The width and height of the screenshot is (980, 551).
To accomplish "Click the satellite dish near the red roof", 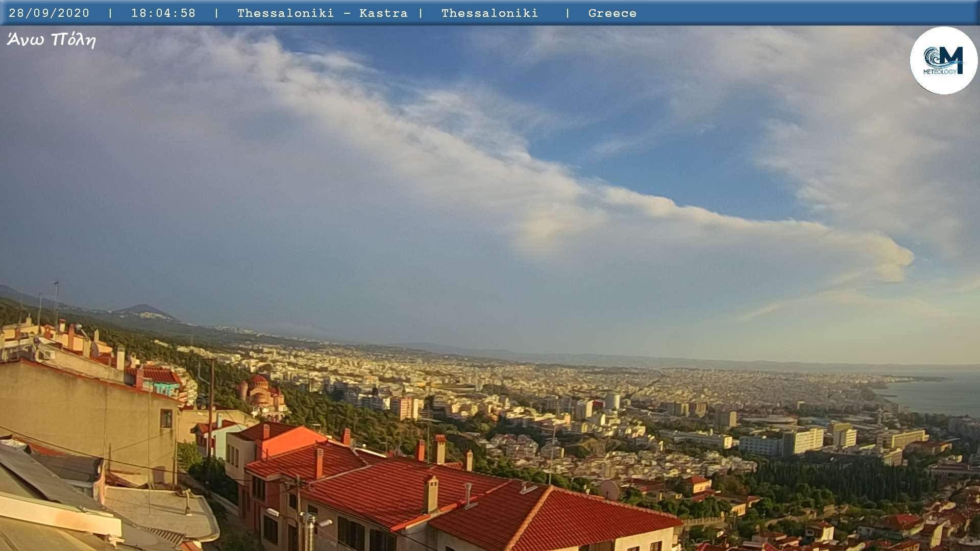I will (609, 490).
